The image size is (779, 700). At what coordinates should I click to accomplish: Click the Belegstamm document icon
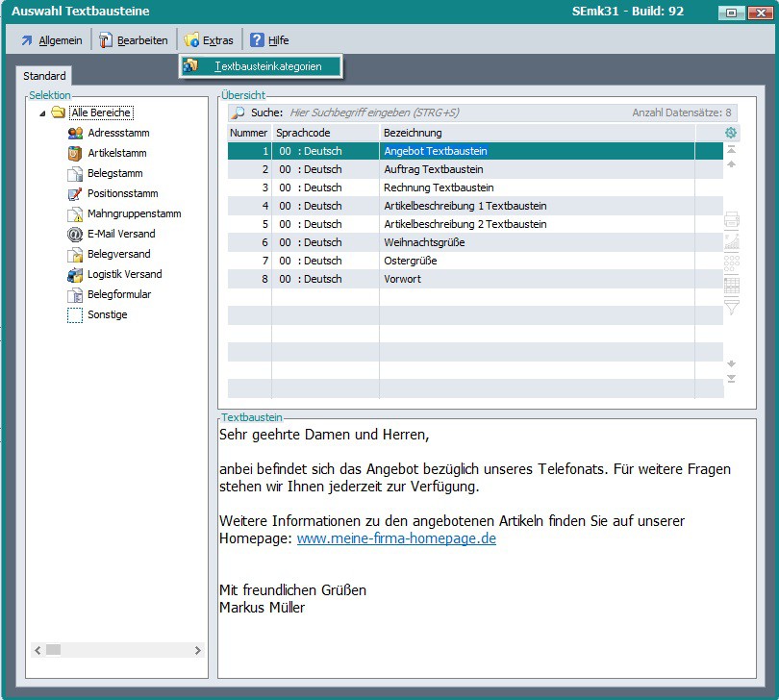pos(75,174)
